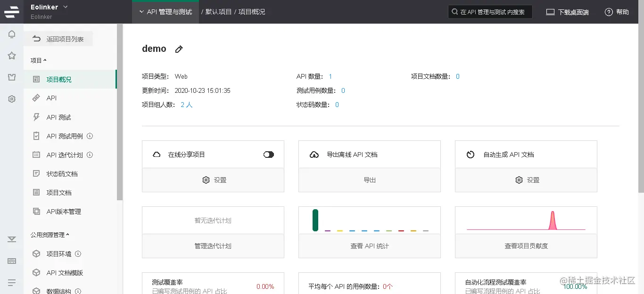Click the info icon beside 项目环境
The width and height of the screenshot is (644, 294).
click(x=78, y=254)
